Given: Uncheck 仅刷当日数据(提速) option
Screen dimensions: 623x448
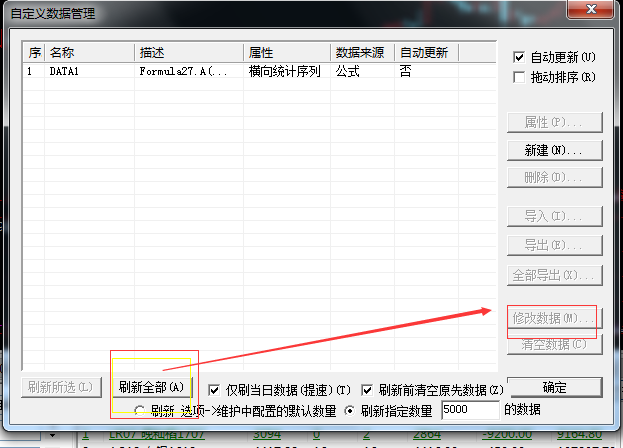Looking at the screenshot, I should click(215, 389).
